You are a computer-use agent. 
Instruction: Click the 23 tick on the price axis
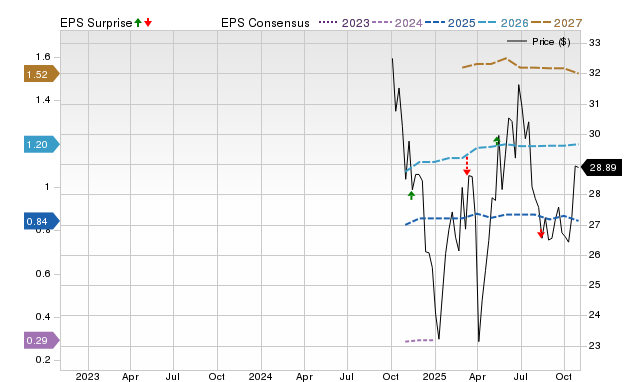pos(595,346)
